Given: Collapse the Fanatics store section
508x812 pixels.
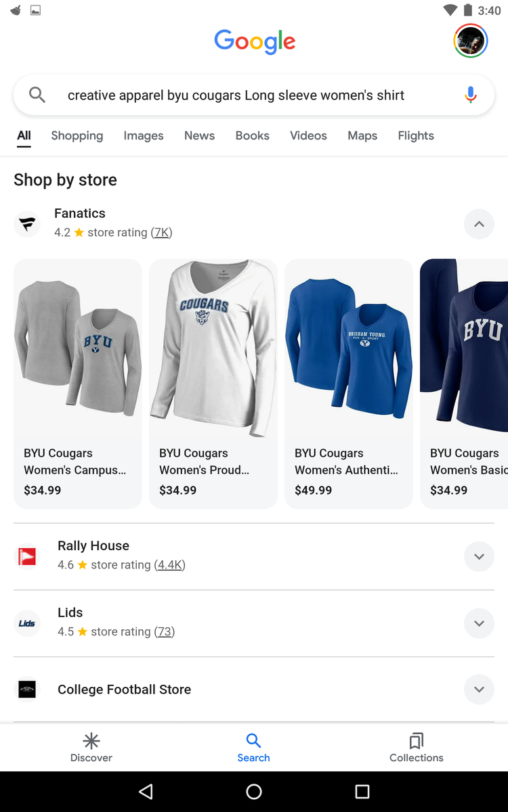Looking at the screenshot, I should (x=479, y=224).
